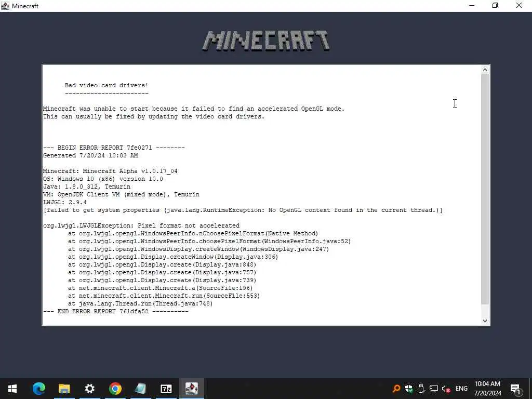Open Settings gear on the taskbar
This screenshot has height=399, width=532.
89,389
